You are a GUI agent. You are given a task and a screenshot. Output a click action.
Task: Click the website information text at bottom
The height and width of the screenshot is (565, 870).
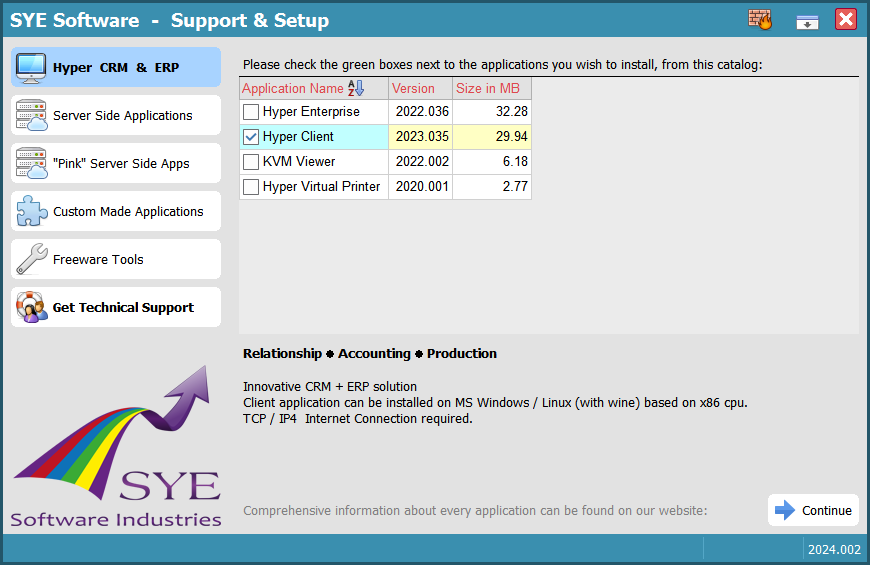click(475, 511)
